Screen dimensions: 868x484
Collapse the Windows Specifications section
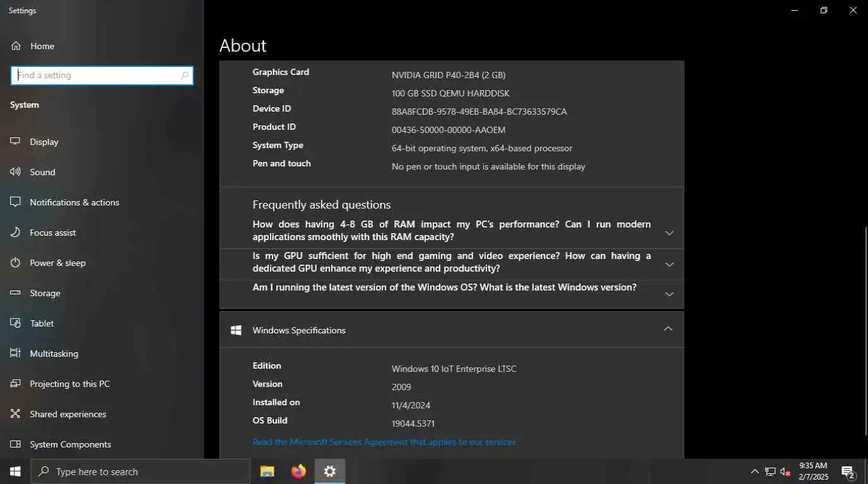pos(668,329)
